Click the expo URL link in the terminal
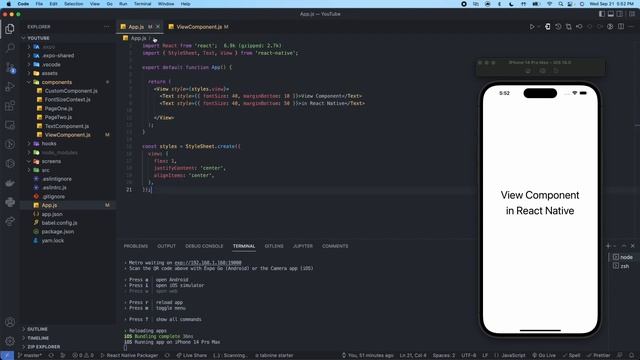The image size is (640, 360). 208,263
